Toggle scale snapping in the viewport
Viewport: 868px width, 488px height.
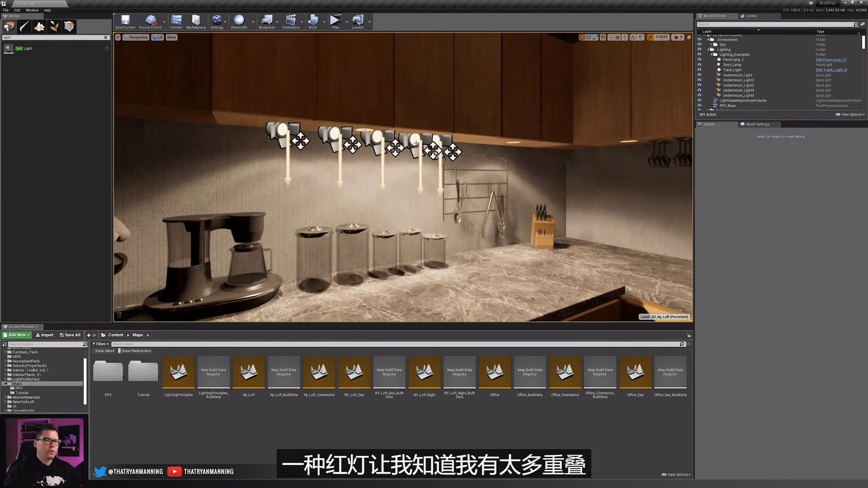point(650,37)
